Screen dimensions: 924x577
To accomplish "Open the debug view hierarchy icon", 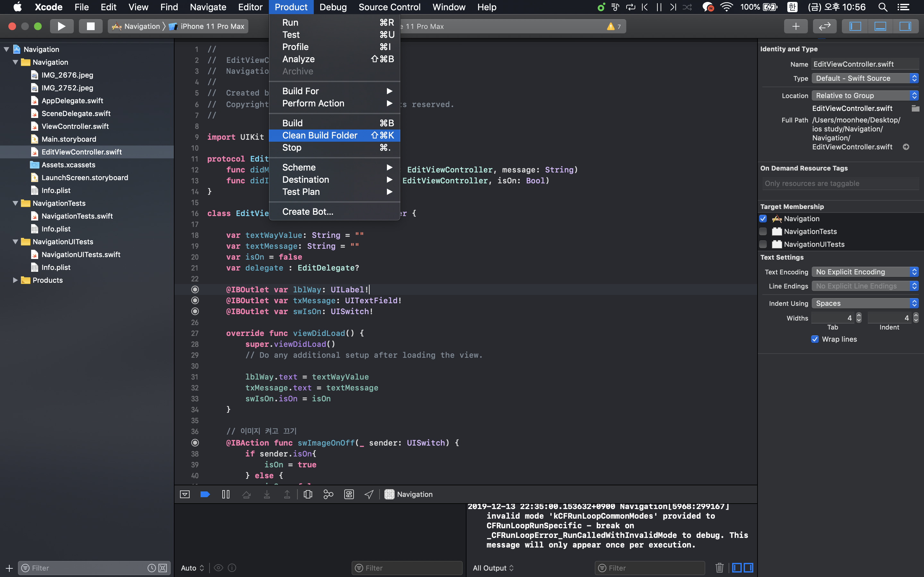I will point(308,494).
